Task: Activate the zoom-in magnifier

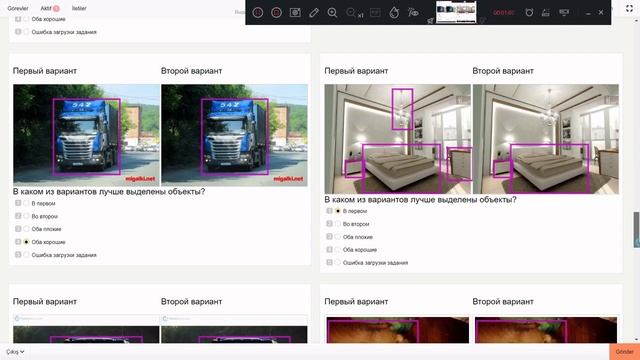Action: [333, 13]
